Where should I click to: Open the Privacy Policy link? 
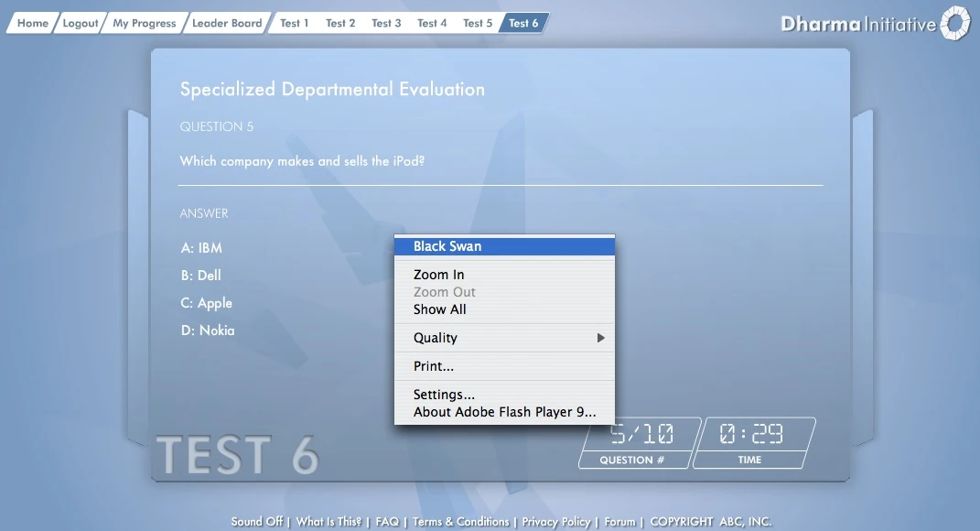pyautogui.click(x=556, y=522)
